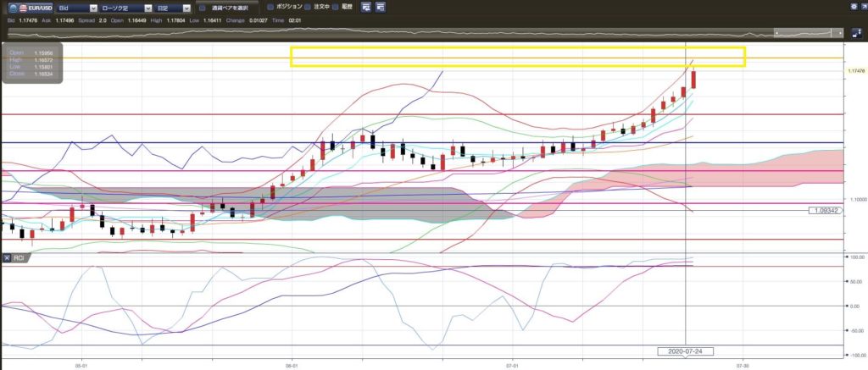The image size is (868, 370).
Task: Click the RCI indicator label
Action: [x=18, y=257]
